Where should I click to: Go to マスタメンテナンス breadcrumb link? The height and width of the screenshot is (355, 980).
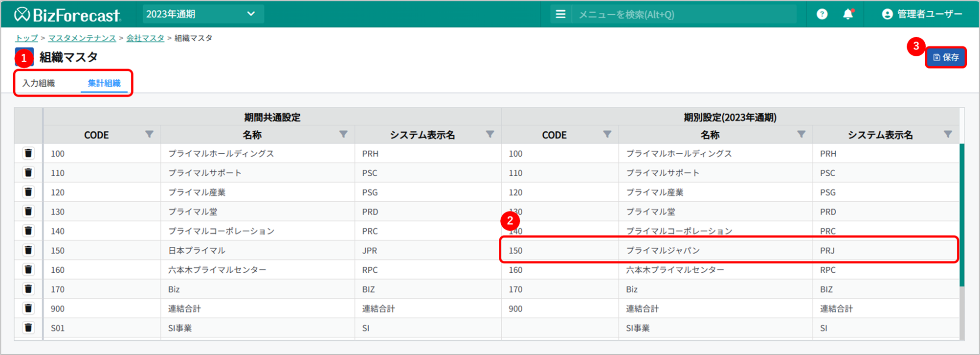pos(82,38)
